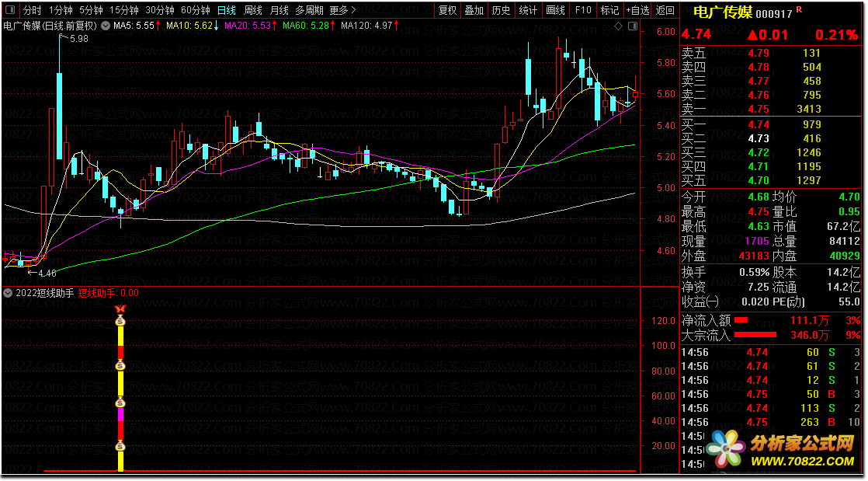This screenshot has width=868, height=481.
Task: Expand the main chart indicator dropdown arrow
Action: (105, 26)
